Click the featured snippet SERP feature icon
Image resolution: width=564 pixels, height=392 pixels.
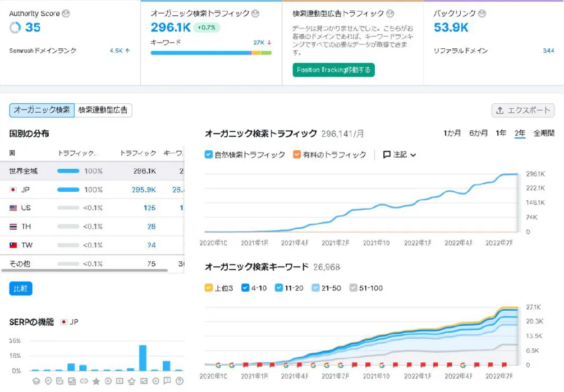coord(59,381)
